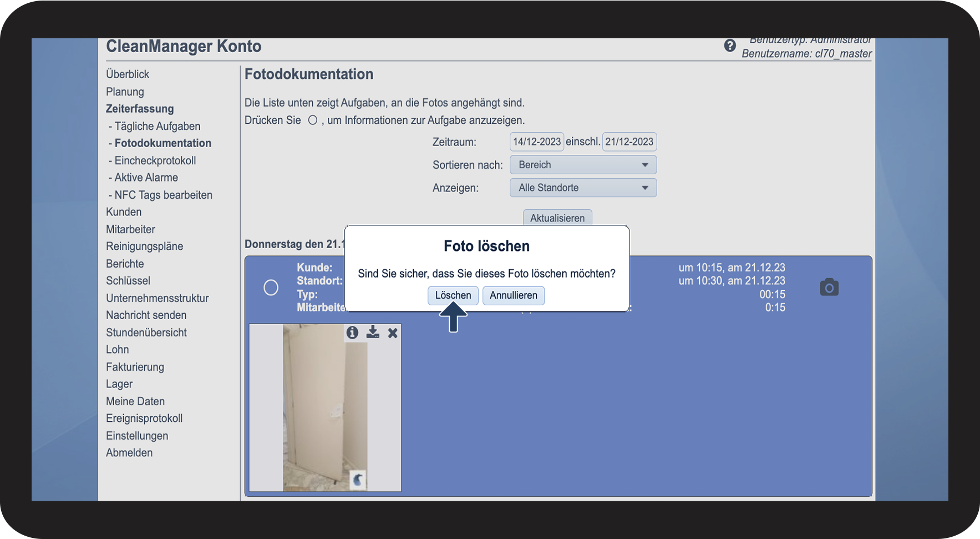Open Meine Daten in the sidebar
This screenshot has height=539, width=980.
tap(135, 401)
